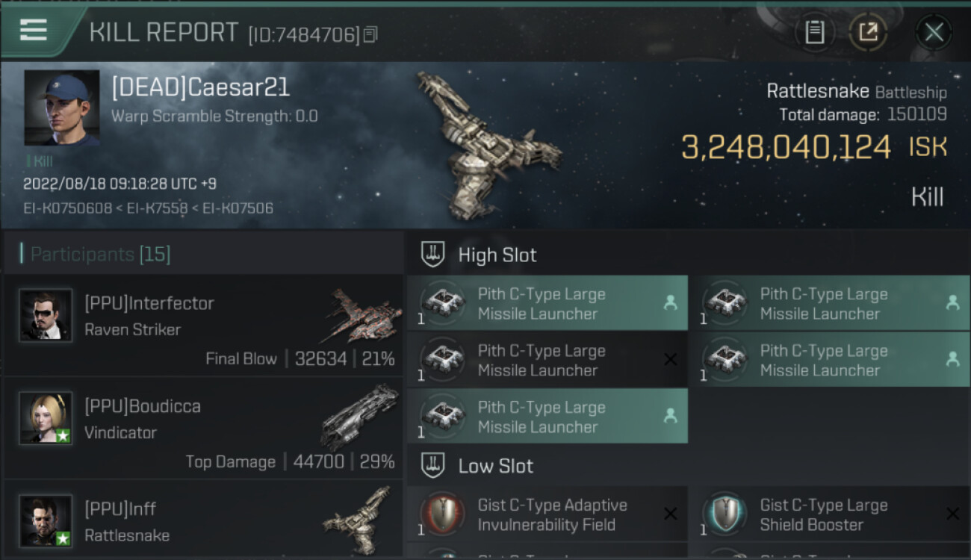Screen dimensions: 971x560
Task: View Caesar21's pilot portrait
Action: [x=61, y=108]
